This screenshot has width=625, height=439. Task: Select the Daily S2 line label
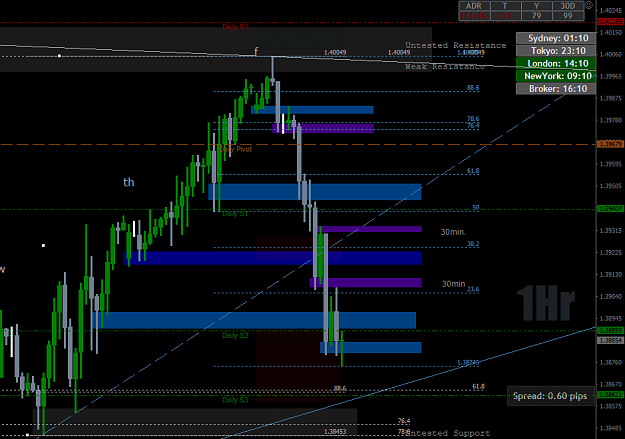tap(235, 335)
